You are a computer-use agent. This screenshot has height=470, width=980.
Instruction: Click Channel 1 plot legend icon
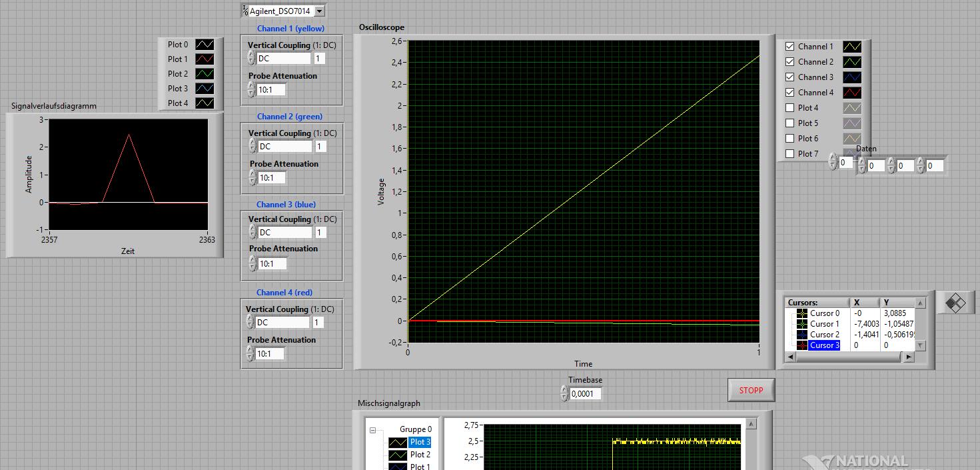coord(852,47)
